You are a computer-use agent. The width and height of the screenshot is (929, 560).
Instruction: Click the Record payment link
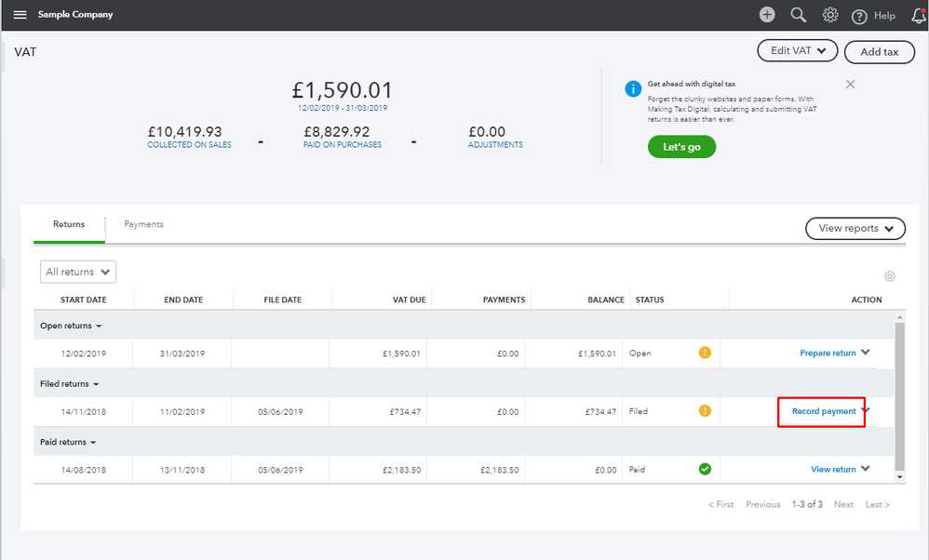tap(823, 411)
